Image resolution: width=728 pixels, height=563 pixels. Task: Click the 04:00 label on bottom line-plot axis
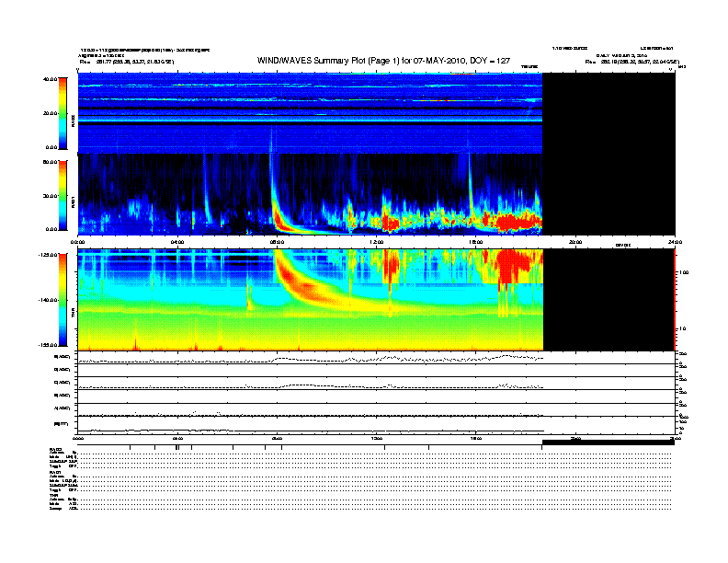coord(177,438)
